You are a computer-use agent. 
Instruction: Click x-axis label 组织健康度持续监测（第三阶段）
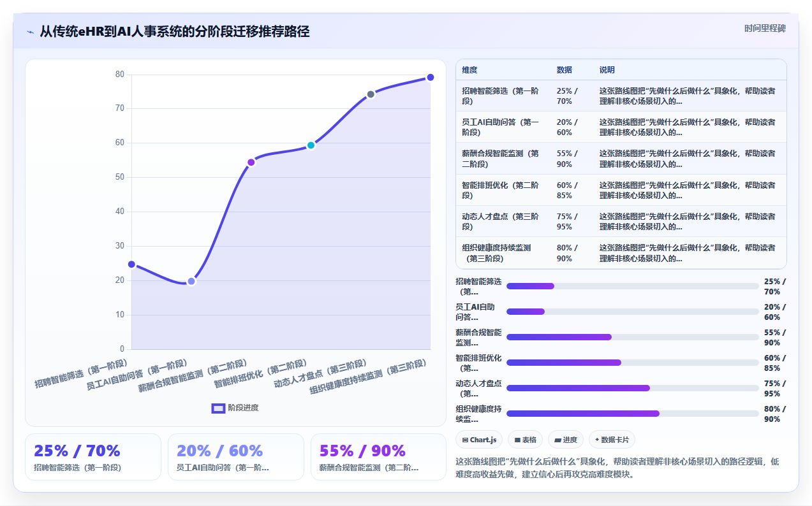click(x=367, y=377)
